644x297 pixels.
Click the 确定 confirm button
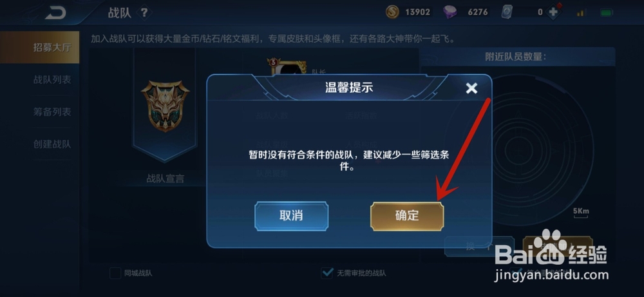pyautogui.click(x=407, y=216)
